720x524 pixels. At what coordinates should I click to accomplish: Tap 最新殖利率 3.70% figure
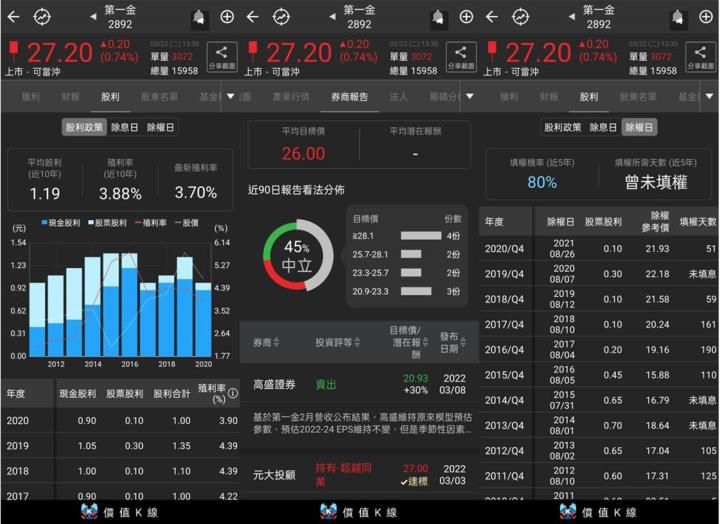[x=196, y=192]
